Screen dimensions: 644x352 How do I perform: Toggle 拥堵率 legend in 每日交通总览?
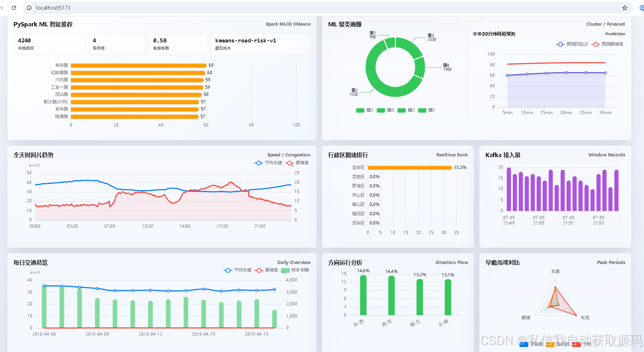pos(267,270)
